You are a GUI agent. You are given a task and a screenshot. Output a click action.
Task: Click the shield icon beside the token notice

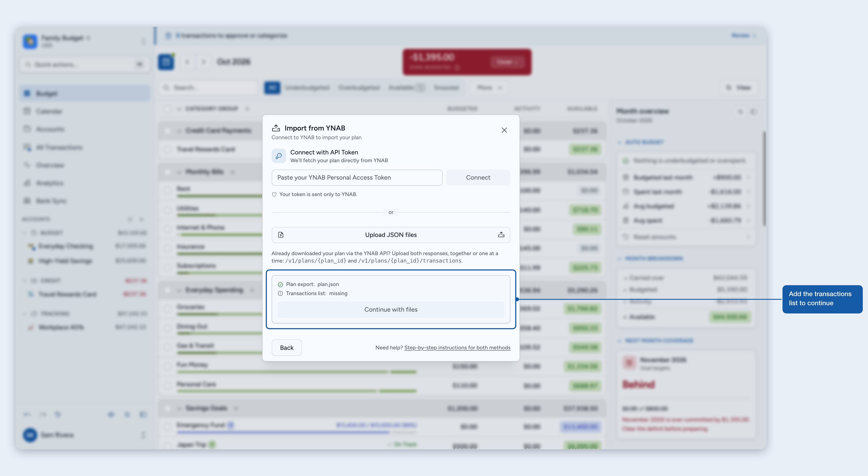pyautogui.click(x=274, y=195)
